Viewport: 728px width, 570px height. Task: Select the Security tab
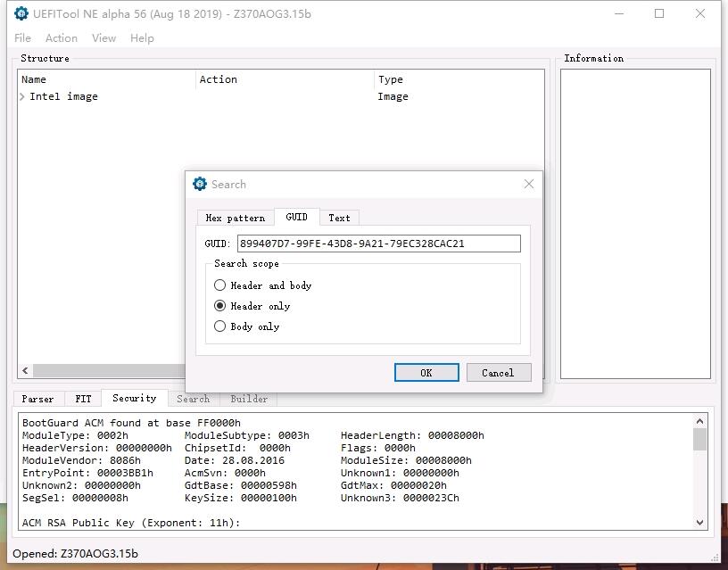135,398
